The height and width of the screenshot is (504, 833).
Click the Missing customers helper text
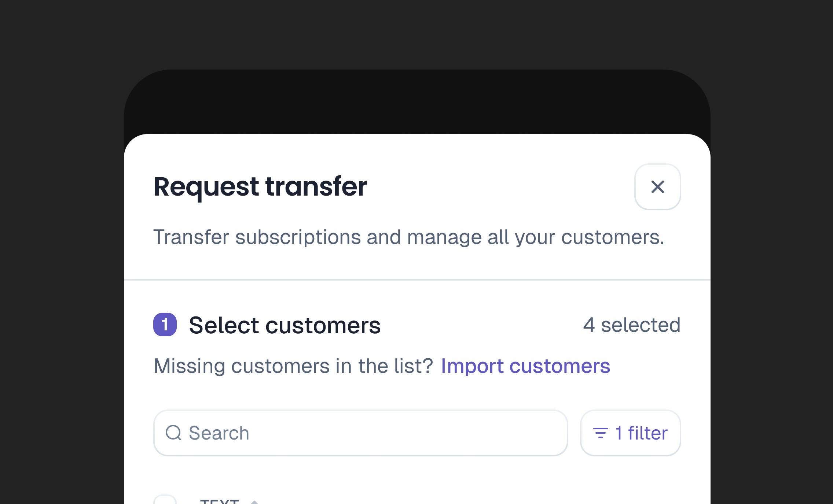click(293, 365)
